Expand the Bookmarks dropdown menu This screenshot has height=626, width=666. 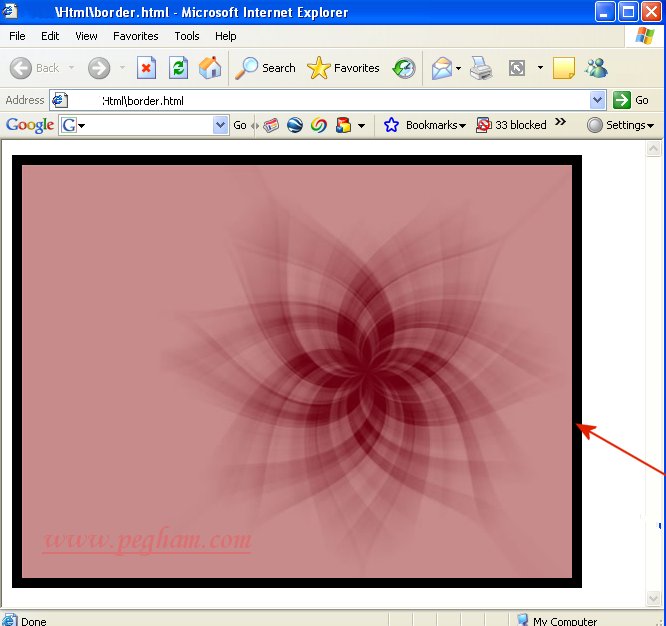462,126
